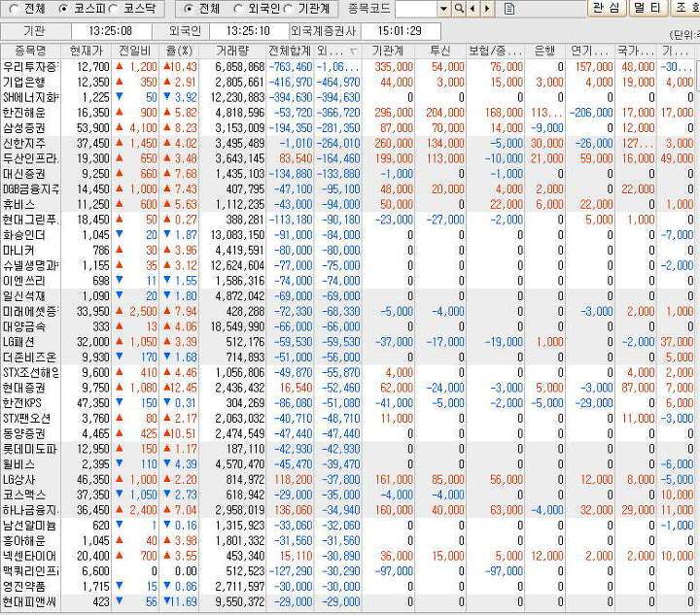Go to next stock with right arrow
Image resolution: width=700 pixels, height=615 pixels.
487,9
